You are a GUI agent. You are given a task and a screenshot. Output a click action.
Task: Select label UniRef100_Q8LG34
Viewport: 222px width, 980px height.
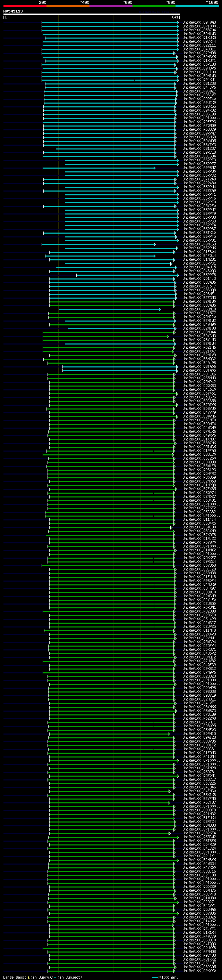tap(199, 156)
